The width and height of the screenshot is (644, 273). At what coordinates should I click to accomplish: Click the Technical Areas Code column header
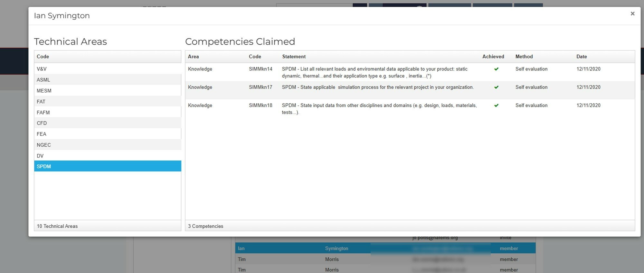pos(43,57)
